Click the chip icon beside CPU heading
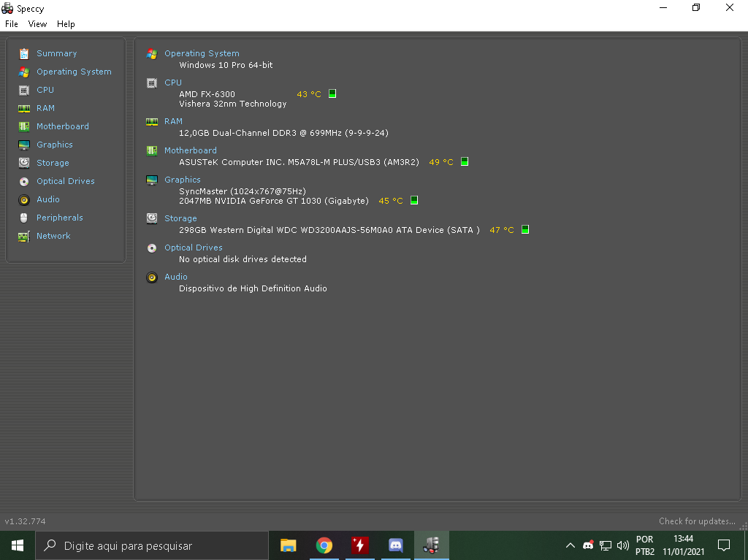 pyautogui.click(x=152, y=83)
